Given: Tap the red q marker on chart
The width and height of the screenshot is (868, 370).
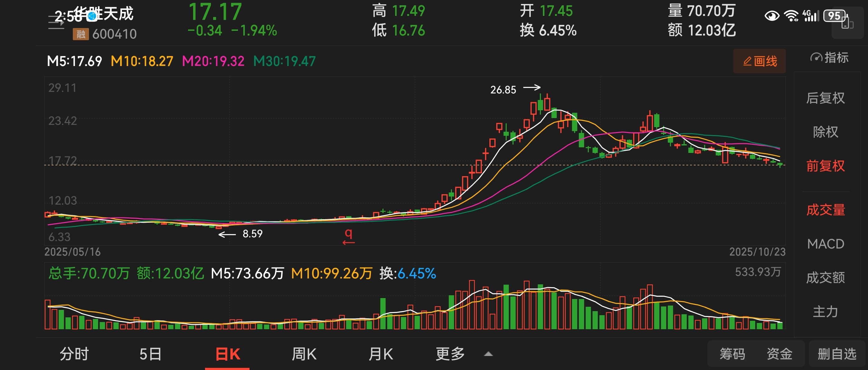Looking at the screenshot, I should (x=348, y=235).
